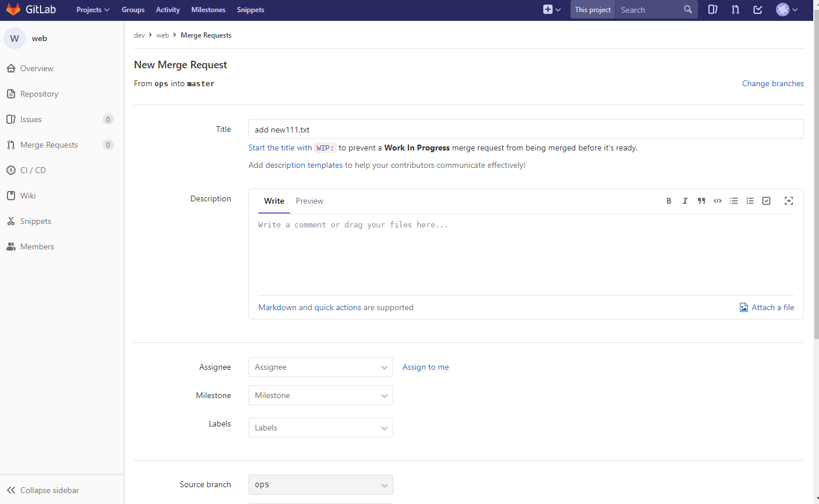The image size is (819, 504).
Task: Open the new item plus icon menu
Action: 551,9
